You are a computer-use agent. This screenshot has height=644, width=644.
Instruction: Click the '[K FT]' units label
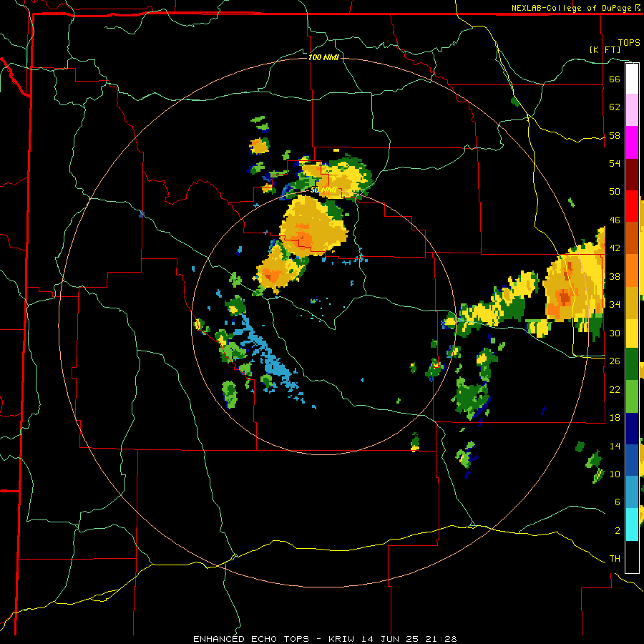pyautogui.click(x=605, y=49)
